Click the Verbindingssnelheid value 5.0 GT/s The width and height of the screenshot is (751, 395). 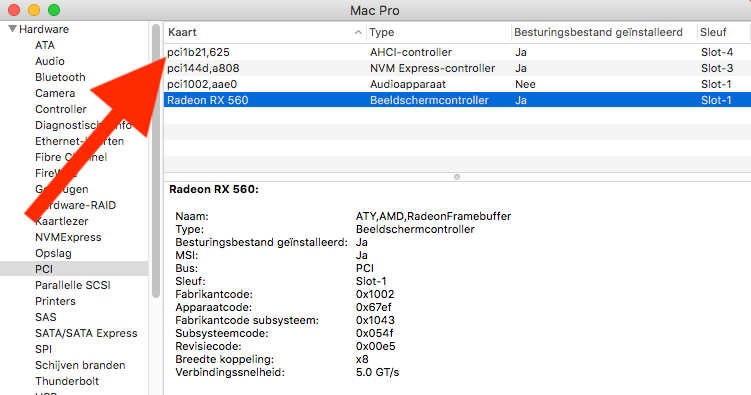click(x=377, y=372)
